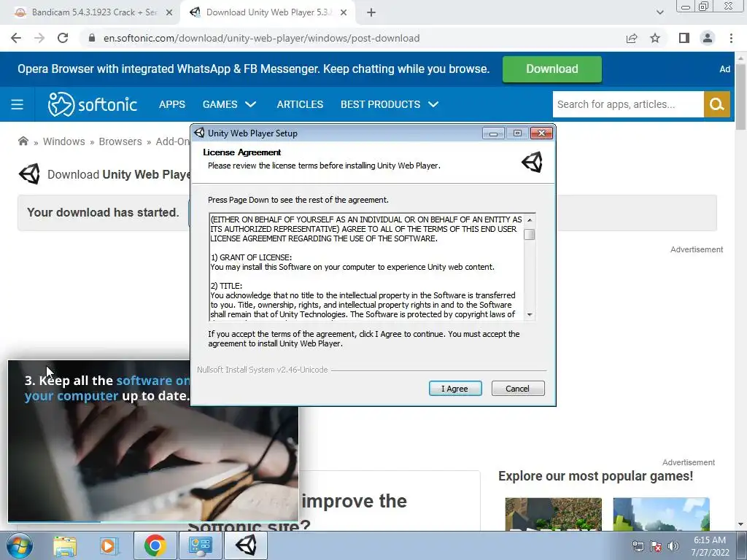Click the second popular game thumbnail
This screenshot has height=560, width=747.
[x=661, y=514]
